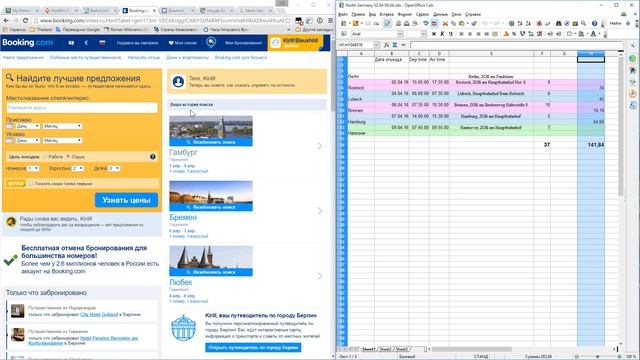
Task: Click the Chrome back arrow
Action: (6, 20)
